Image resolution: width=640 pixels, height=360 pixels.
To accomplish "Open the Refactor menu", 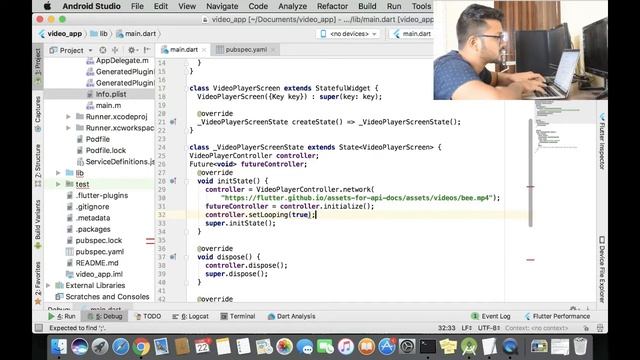I will (x=332, y=6).
